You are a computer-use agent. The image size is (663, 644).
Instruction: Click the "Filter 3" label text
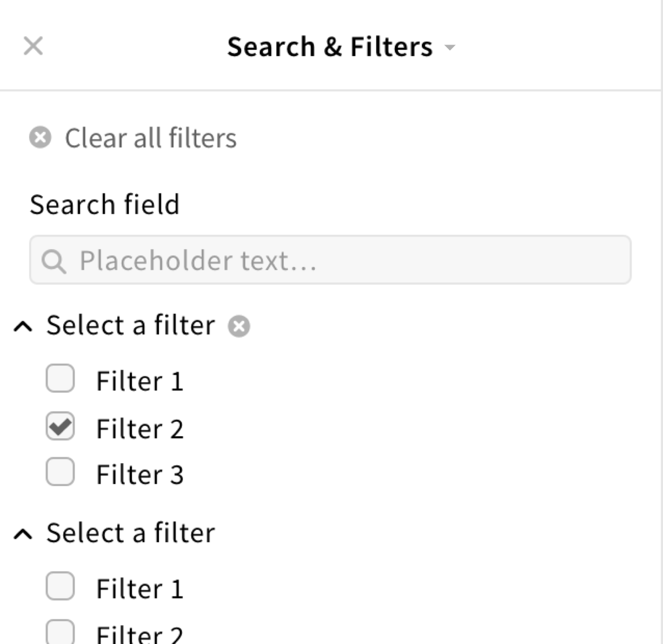point(140,474)
